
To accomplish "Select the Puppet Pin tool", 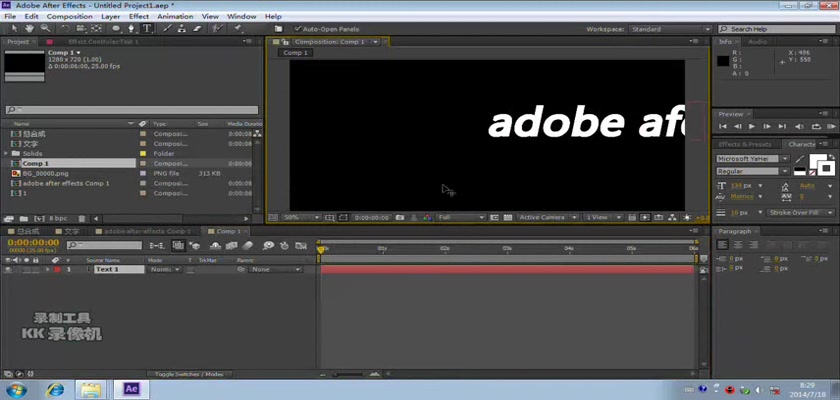I will tap(237, 28).
